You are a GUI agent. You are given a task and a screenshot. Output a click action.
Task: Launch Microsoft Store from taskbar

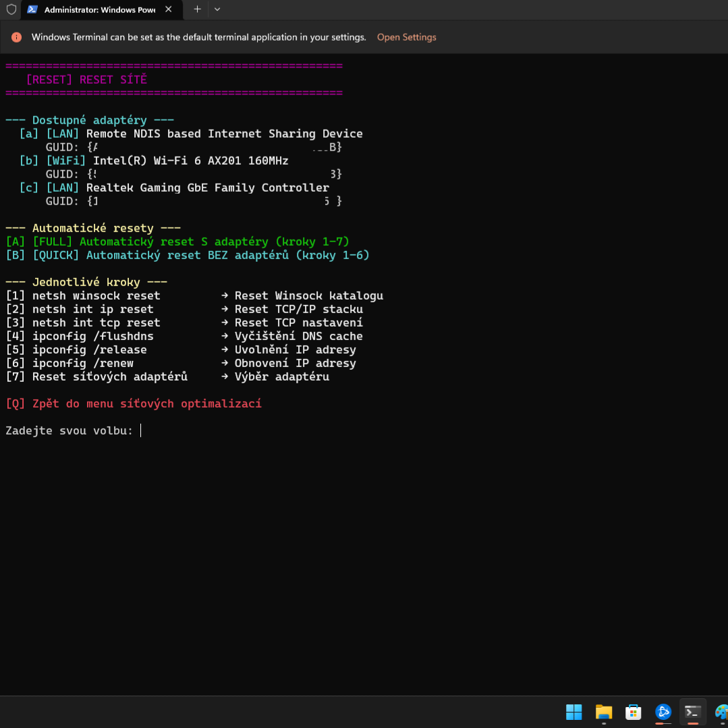(x=633, y=712)
